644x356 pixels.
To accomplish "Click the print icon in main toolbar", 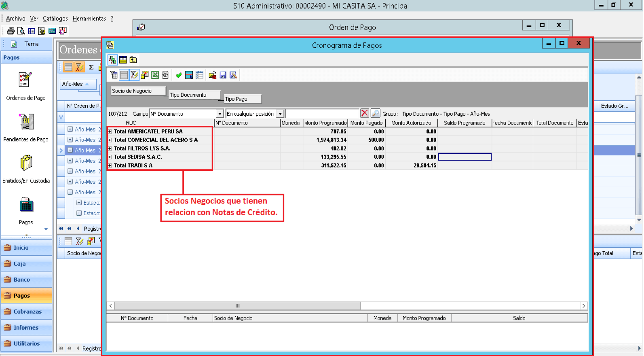I will click(11, 31).
